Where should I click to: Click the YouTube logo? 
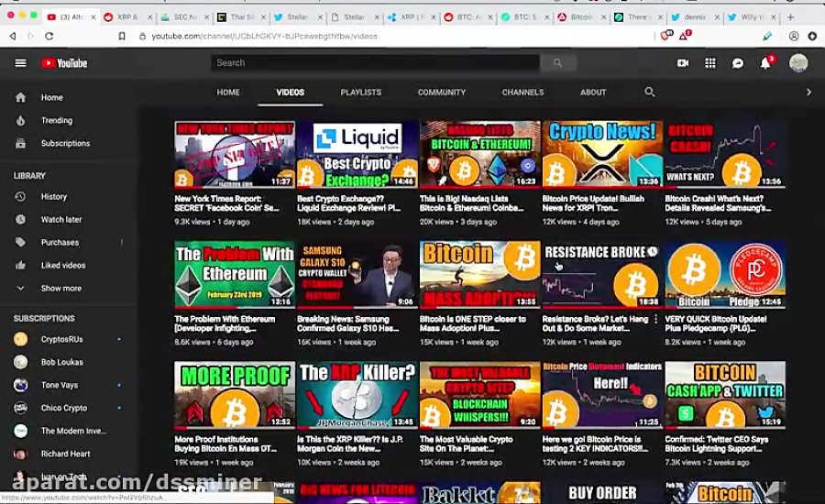click(65, 63)
